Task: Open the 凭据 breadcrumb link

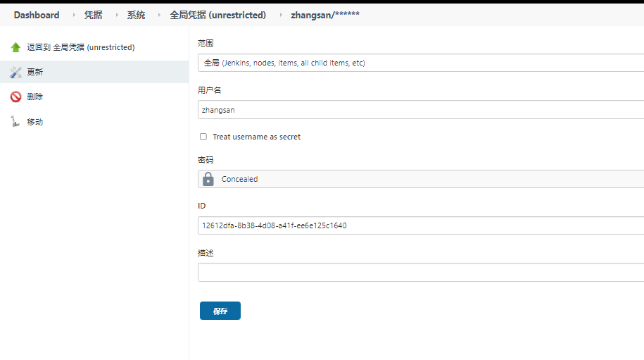Action: tap(93, 15)
